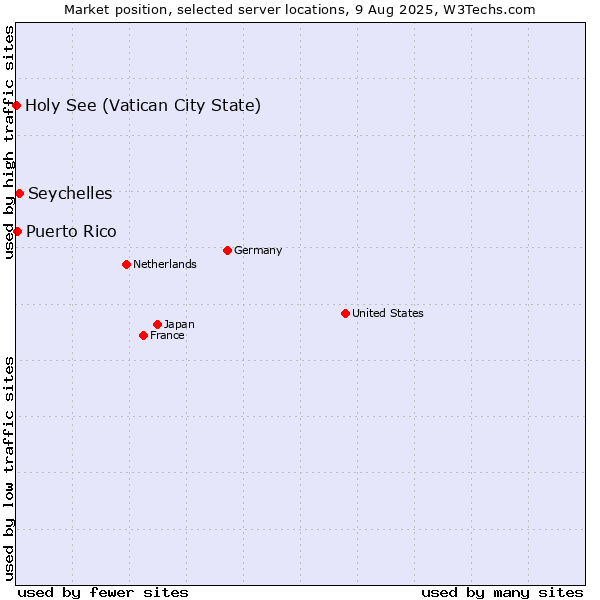Click the 'Netherlands' label text
Screen dimensions: 600x600
tap(165, 264)
